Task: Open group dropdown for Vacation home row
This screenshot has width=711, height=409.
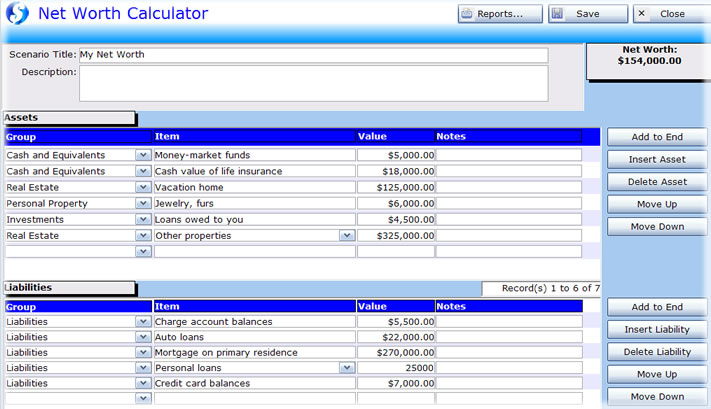Action: (x=143, y=187)
